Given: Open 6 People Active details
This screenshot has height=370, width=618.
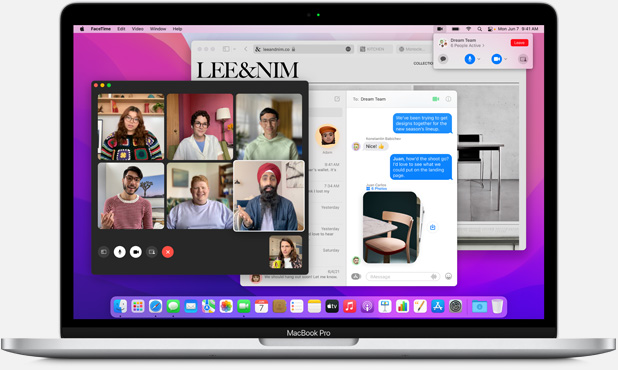Looking at the screenshot, I should pyautogui.click(x=467, y=46).
